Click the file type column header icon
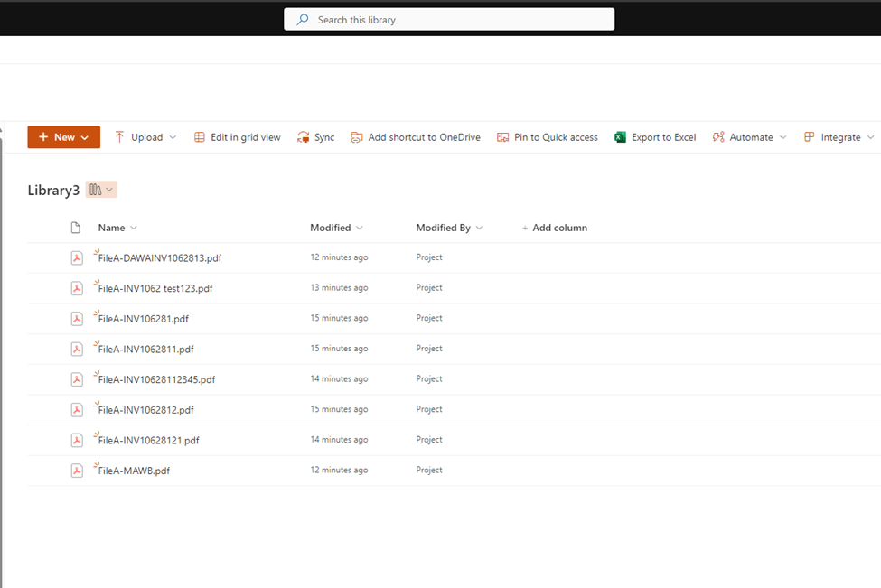Image resolution: width=881 pixels, height=588 pixels. pos(76,228)
